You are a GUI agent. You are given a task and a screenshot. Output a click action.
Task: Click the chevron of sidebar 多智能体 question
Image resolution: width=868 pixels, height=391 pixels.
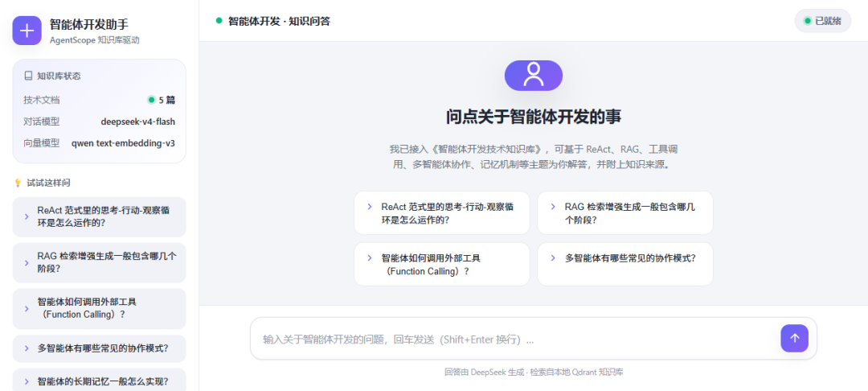tap(27, 348)
